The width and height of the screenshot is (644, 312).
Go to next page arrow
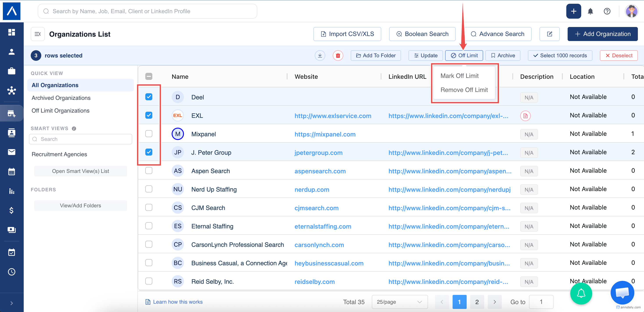[x=495, y=302]
